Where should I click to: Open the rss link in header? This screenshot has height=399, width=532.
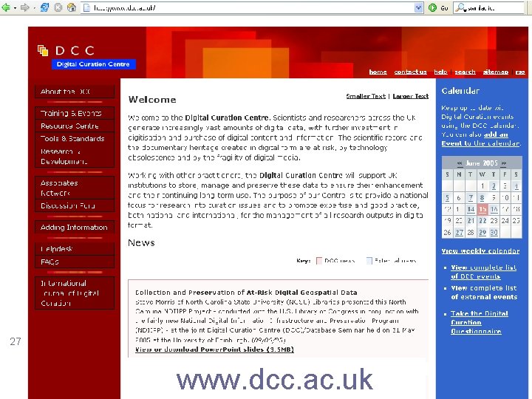(520, 72)
